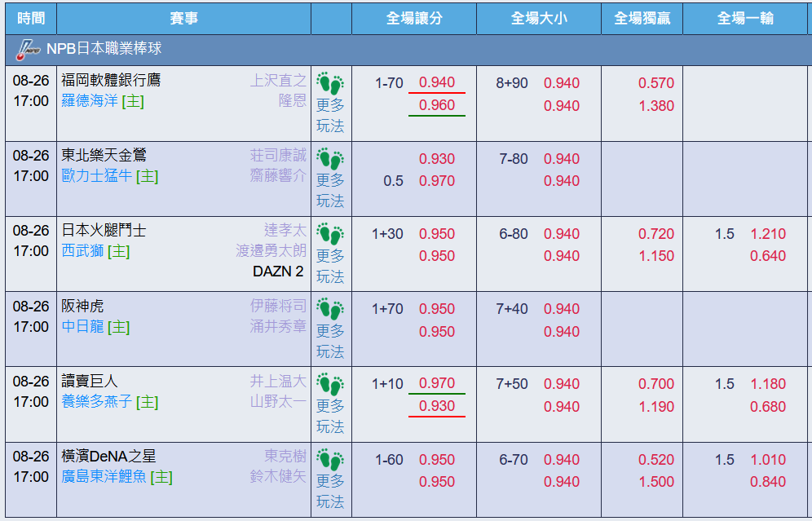Viewport: 812px width, 521px height.
Task: Select 0.570 moneyline odds for 福岡軟體銀行鷹
Action: (x=656, y=83)
